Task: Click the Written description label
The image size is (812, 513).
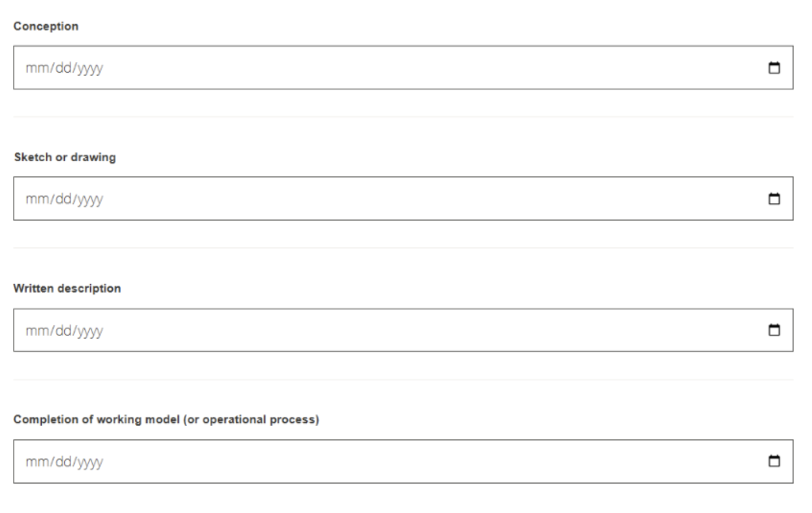Action: (67, 288)
